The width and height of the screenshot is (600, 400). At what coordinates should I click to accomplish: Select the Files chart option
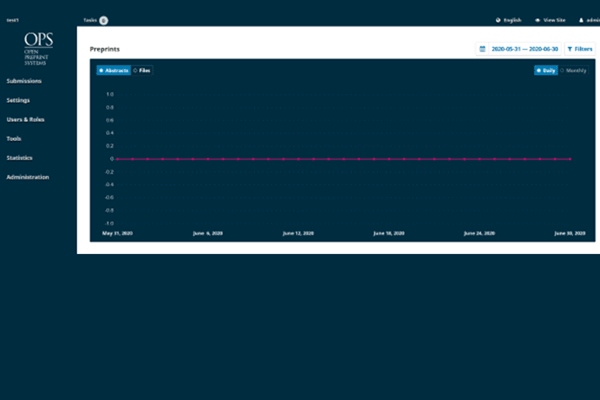[x=143, y=71]
